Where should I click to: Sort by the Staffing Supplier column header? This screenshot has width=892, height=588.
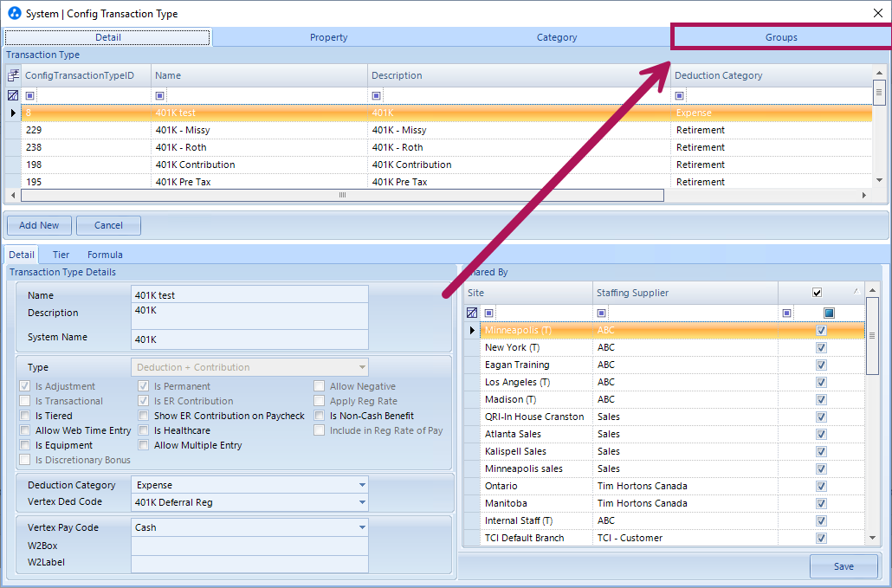(x=686, y=293)
